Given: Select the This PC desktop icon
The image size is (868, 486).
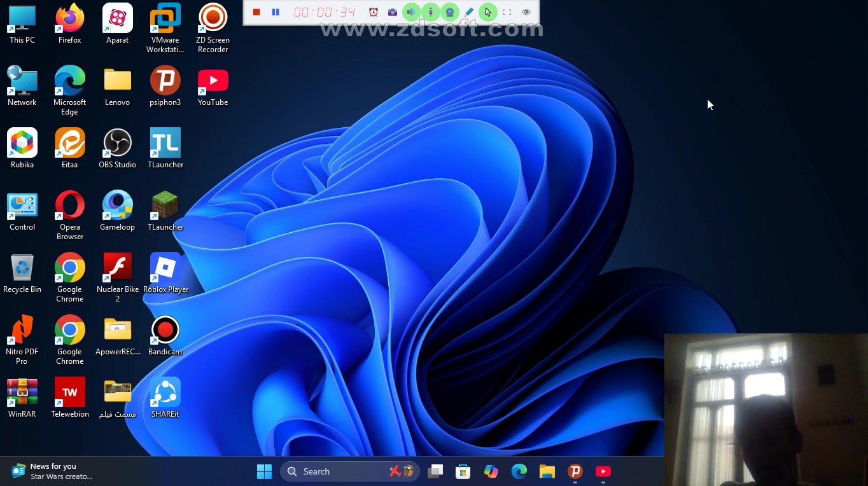Looking at the screenshot, I should tap(22, 25).
